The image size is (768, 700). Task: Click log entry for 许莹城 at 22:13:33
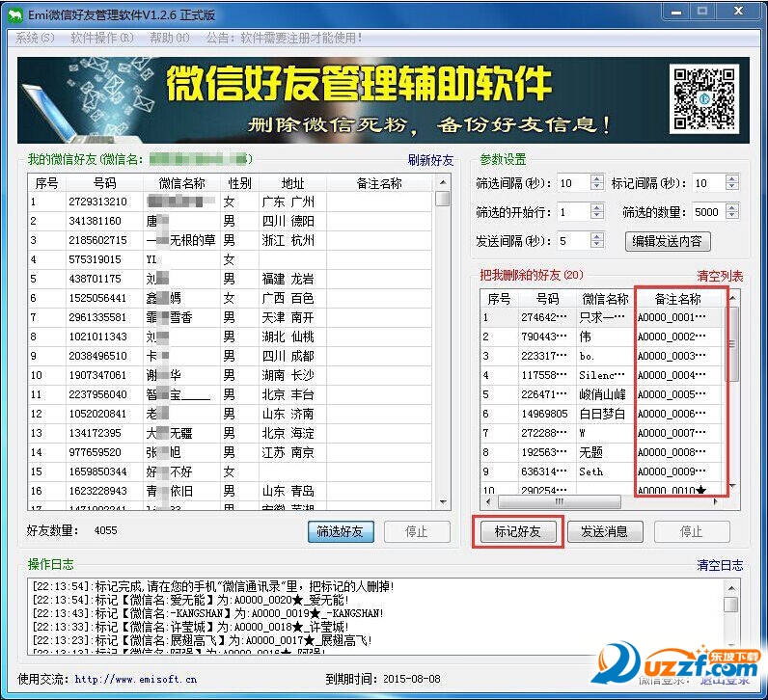[x=190, y=627]
